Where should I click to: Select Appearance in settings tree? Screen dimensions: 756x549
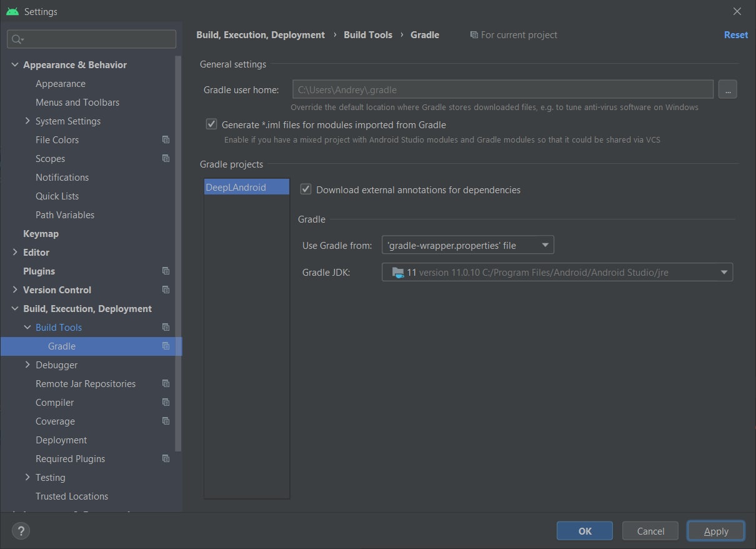[61, 83]
